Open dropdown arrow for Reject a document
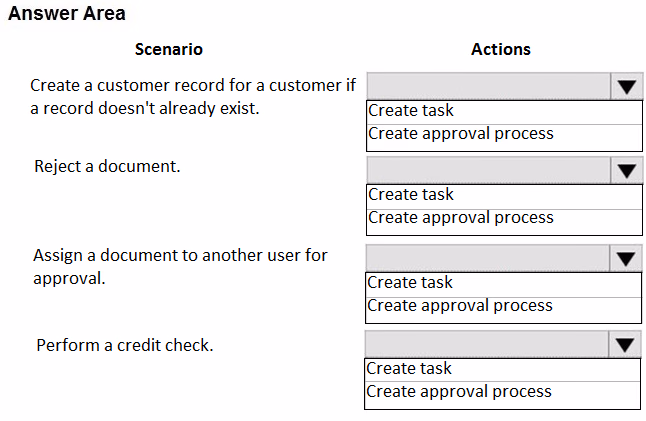Screen dimensions: 646x421 (626, 170)
